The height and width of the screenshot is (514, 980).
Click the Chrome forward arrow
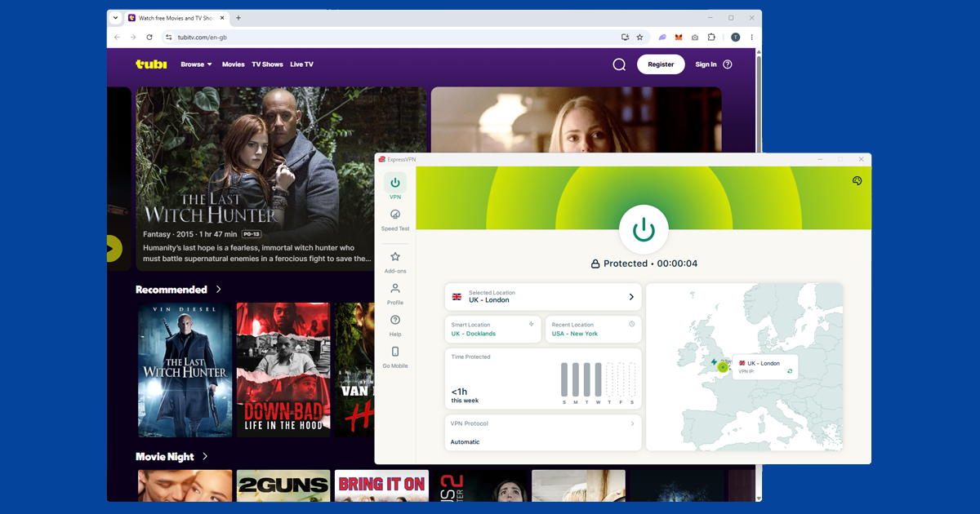(133, 38)
